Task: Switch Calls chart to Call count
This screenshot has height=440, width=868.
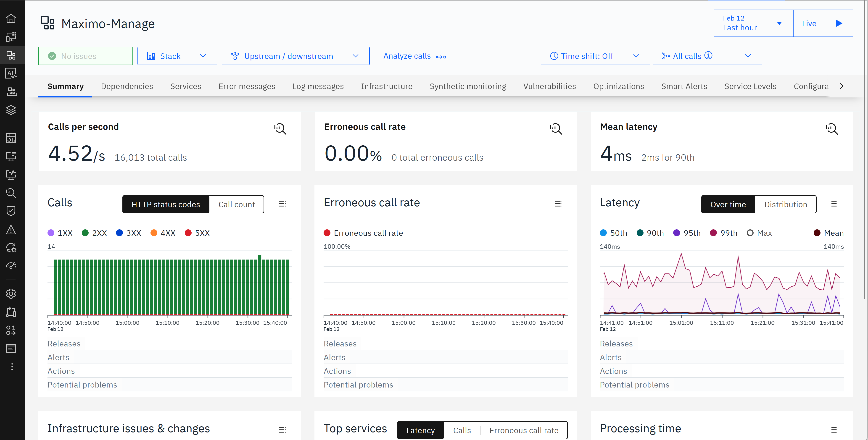Action: [x=237, y=204]
